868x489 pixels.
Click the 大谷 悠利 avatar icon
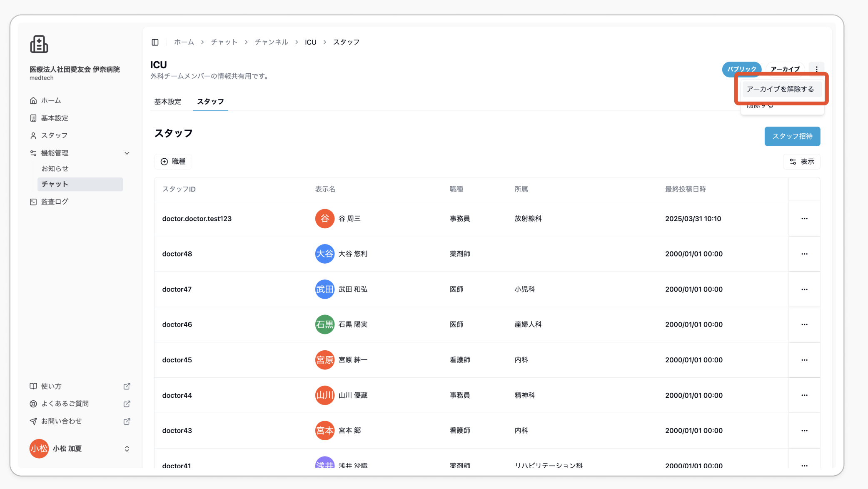tap(324, 254)
